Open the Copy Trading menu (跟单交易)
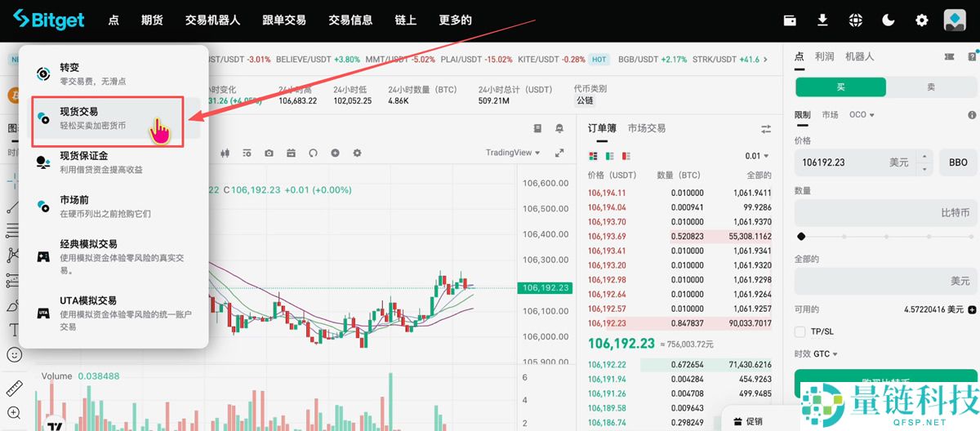980x431 pixels. tap(284, 20)
